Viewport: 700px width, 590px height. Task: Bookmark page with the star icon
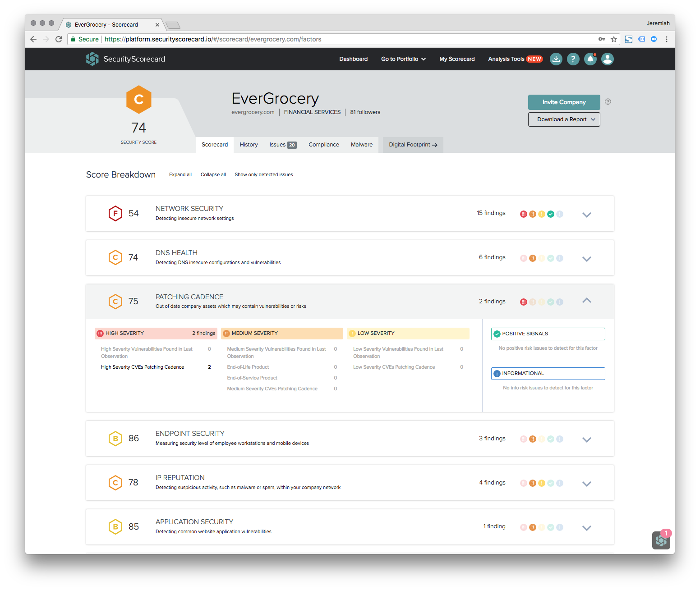(614, 39)
